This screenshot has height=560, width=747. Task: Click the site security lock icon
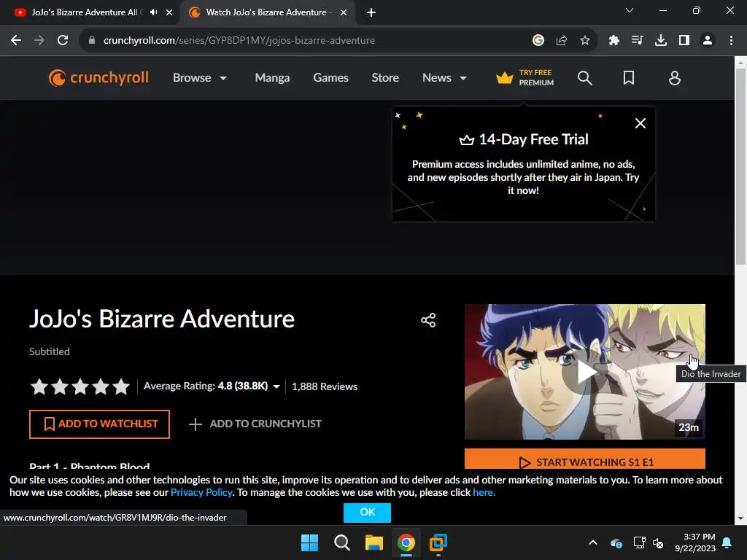point(92,41)
